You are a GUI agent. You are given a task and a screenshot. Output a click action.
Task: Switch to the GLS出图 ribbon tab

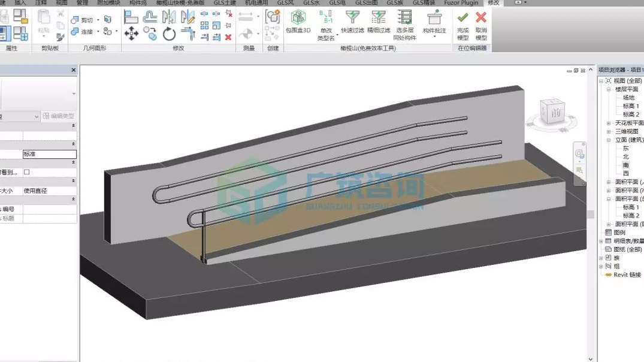367,3
